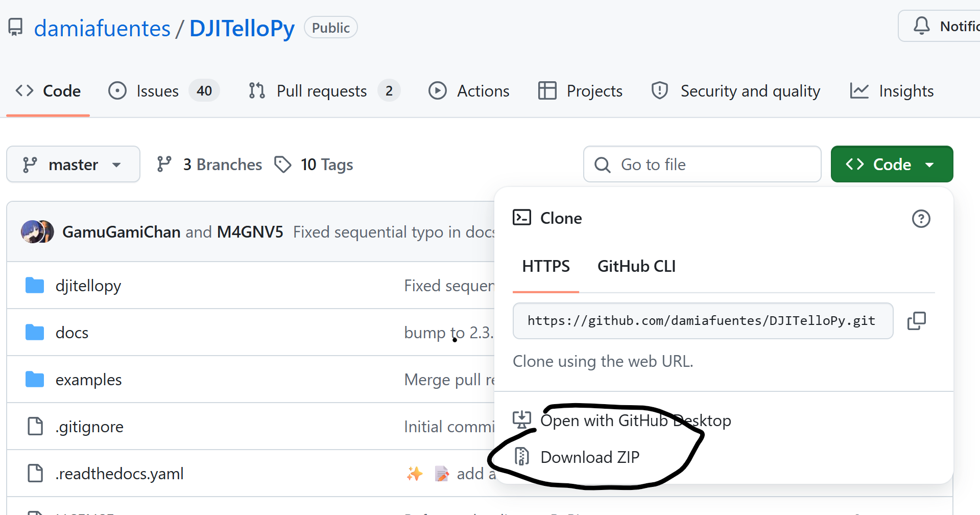The width and height of the screenshot is (980, 515).
Task: Click the Notifications bell button
Action: click(939, 26)
